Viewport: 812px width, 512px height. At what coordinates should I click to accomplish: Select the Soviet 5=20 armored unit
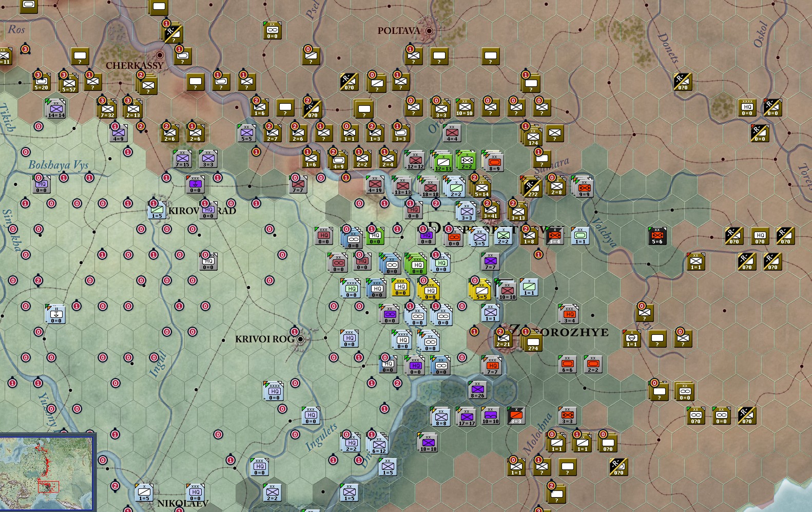(x=42, y=82)
